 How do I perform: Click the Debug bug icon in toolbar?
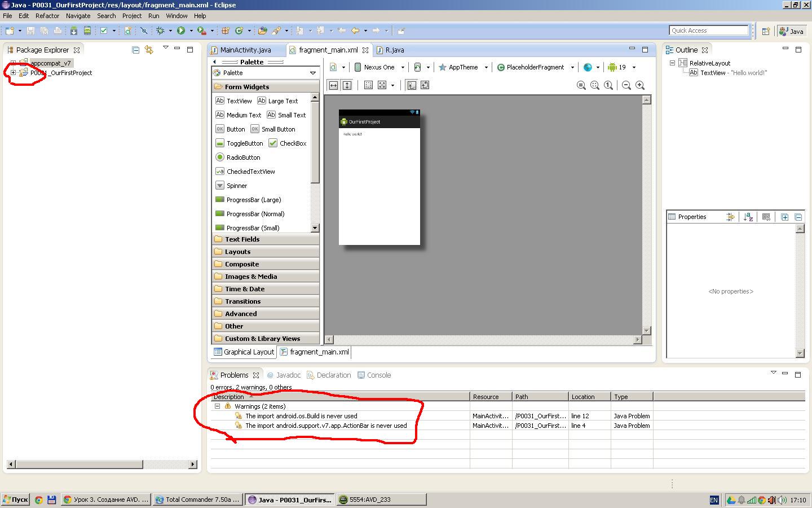pyautogui.click(x=160, y=30)
